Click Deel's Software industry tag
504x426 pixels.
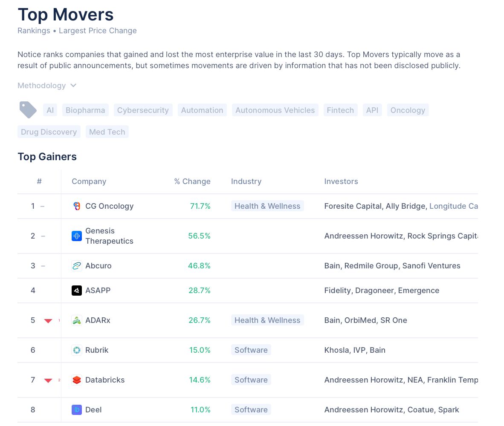pos(251,410)
